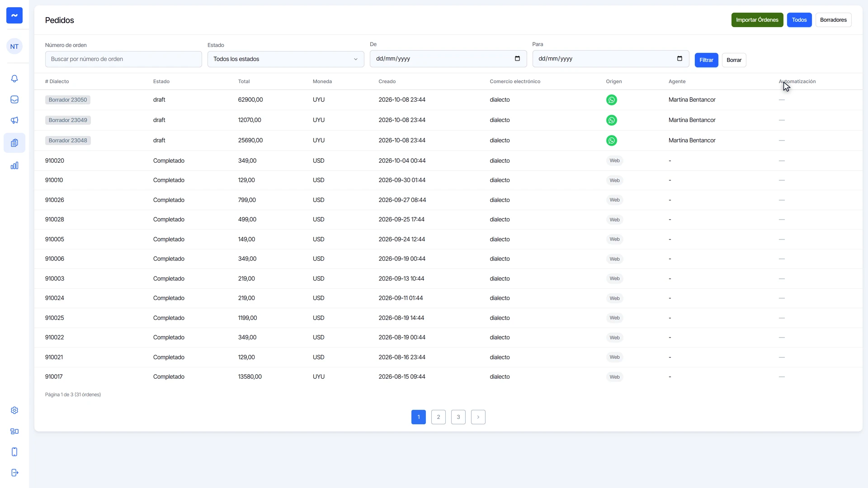Select current page 1 button
This screenshot has width=868, height=488.
(418, 417)
